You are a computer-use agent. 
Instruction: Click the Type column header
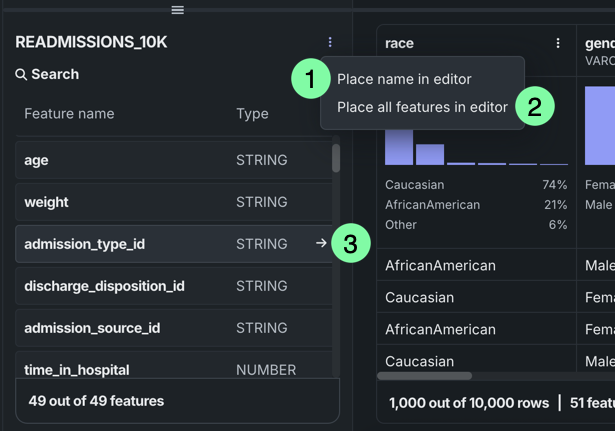click(x=252, y=114)
